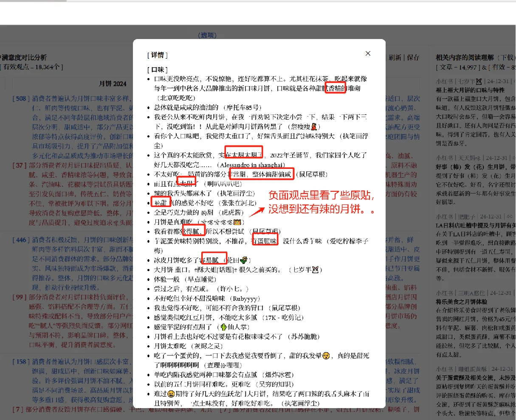
Task: Click the 有效观点 – 18,364个 count label
Action: point(32,67)
